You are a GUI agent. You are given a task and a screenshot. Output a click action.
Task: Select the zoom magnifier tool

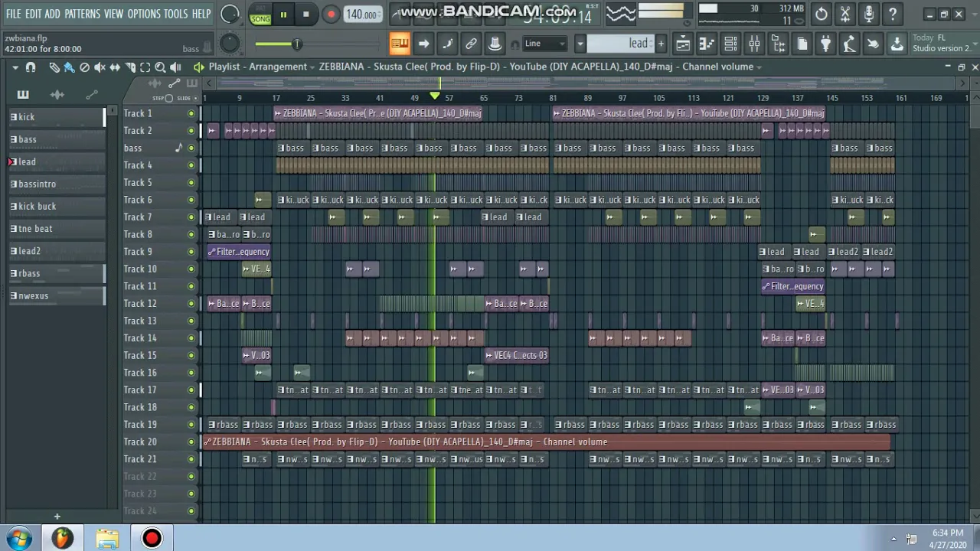[x=160, y=67]
